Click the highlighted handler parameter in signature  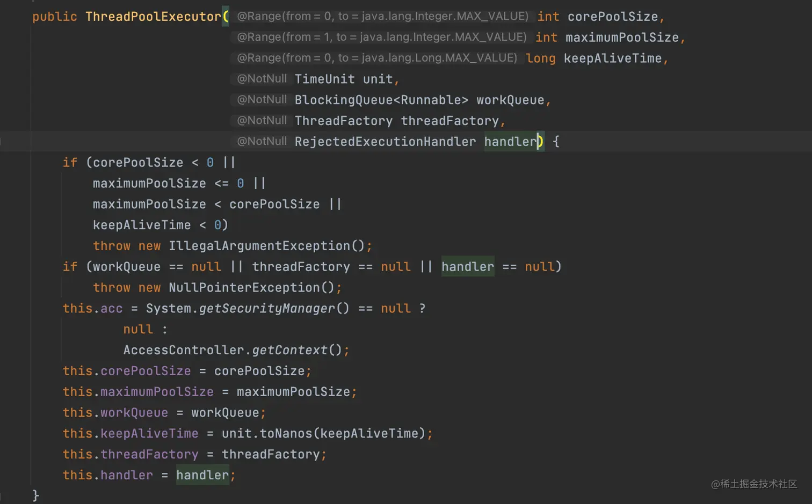click(x=510, y=142)
